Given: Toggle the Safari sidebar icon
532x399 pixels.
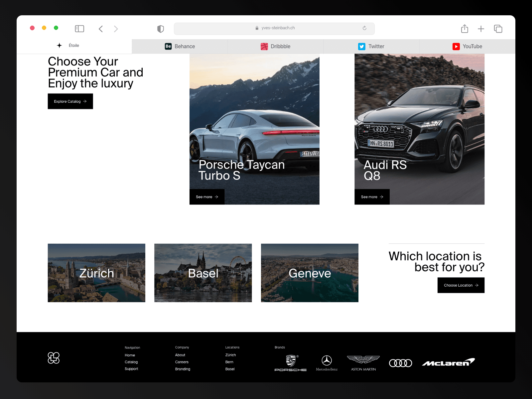Looking at the screenshot, I should (79, 29).
